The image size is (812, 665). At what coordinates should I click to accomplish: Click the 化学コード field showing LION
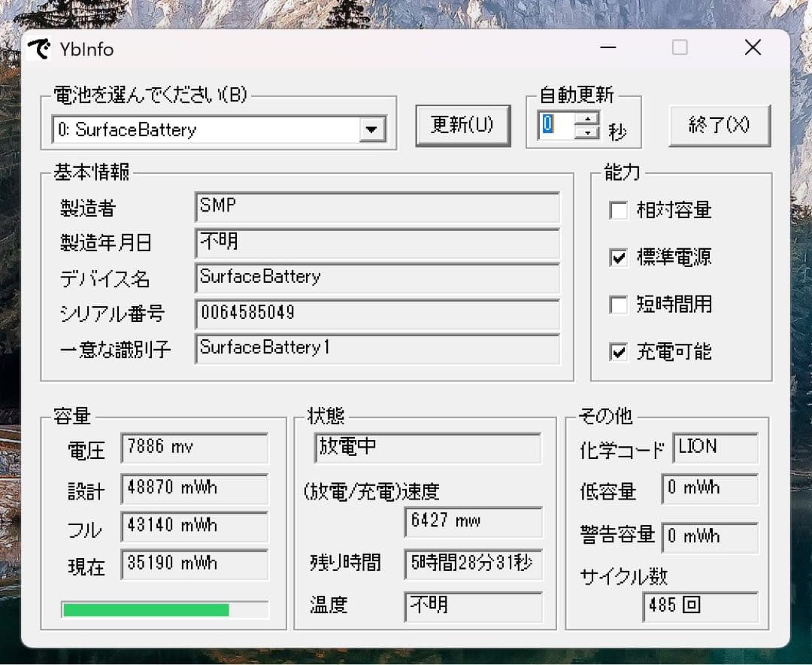pos(714,448)
